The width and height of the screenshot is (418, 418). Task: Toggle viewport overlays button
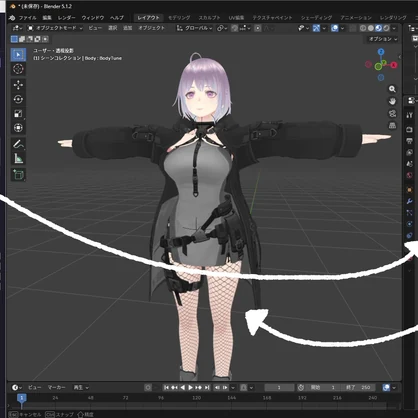pos(335,28)
